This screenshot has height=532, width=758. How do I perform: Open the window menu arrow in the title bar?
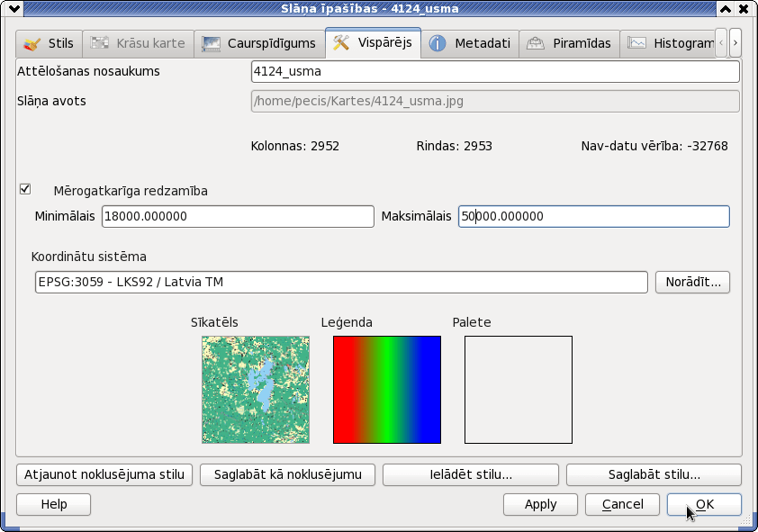(x=14, y=9)
